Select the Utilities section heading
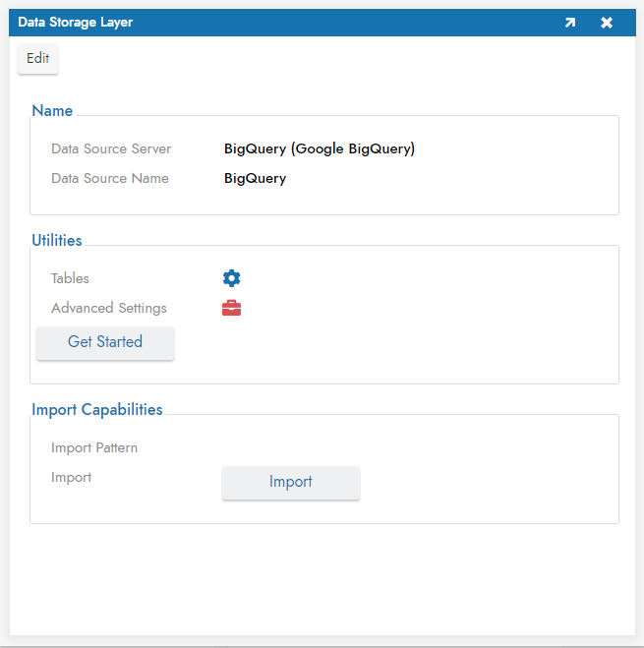Image resolution: width=644 pixels, height=648 pixels. (57, 240)
